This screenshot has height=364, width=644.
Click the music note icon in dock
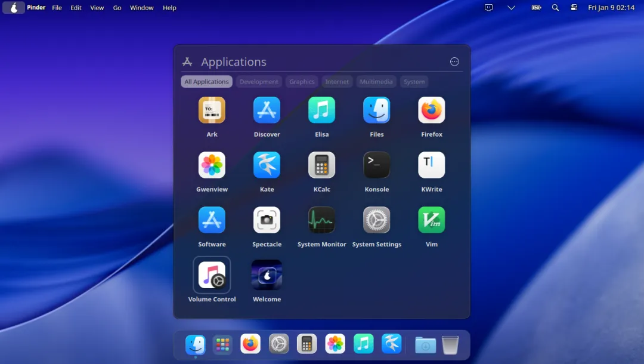pos(364,344)
